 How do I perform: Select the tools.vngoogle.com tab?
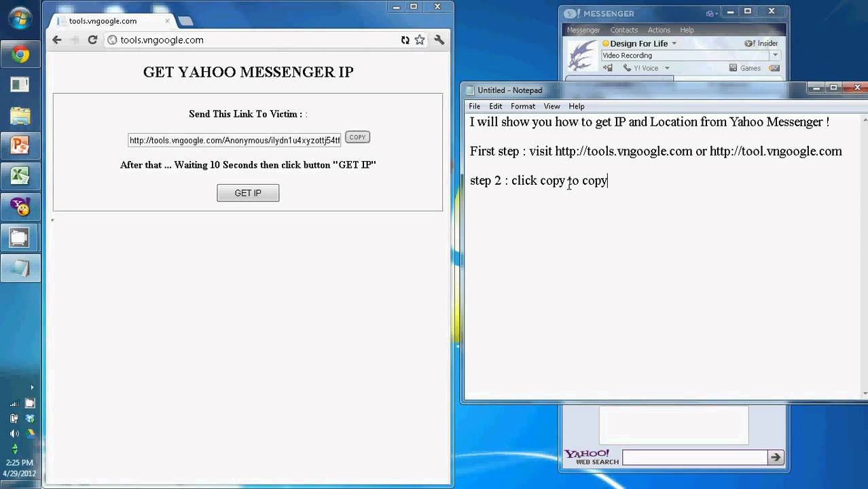click(109, 21)
